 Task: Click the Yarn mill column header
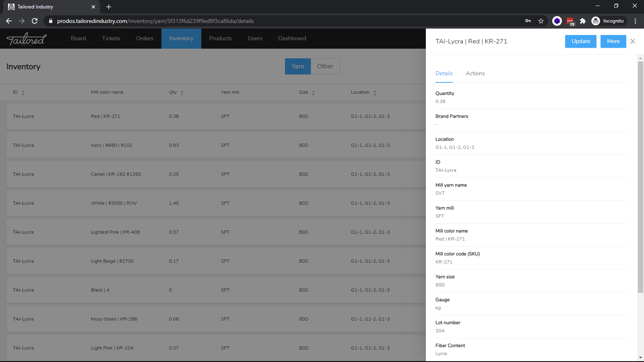(x=230, y=92)
